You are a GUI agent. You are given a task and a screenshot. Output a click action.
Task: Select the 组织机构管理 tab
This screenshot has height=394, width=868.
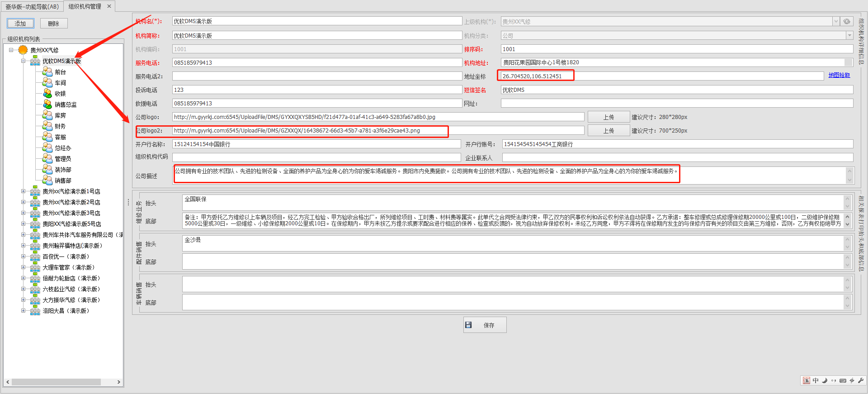pyautogui.click(x=85, y=6)
